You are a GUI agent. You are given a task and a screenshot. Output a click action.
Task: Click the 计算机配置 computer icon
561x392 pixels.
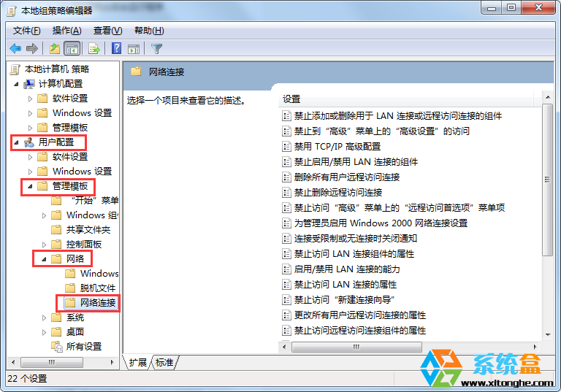pos(29,84)
